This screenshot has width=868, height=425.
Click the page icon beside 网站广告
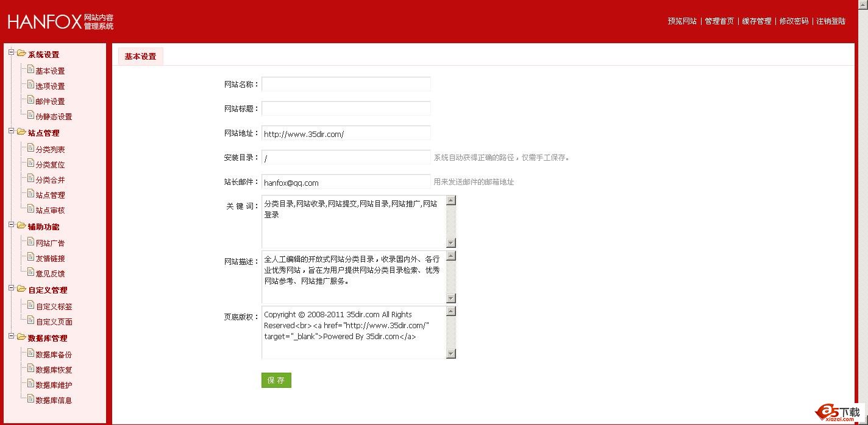pos(30,242)
